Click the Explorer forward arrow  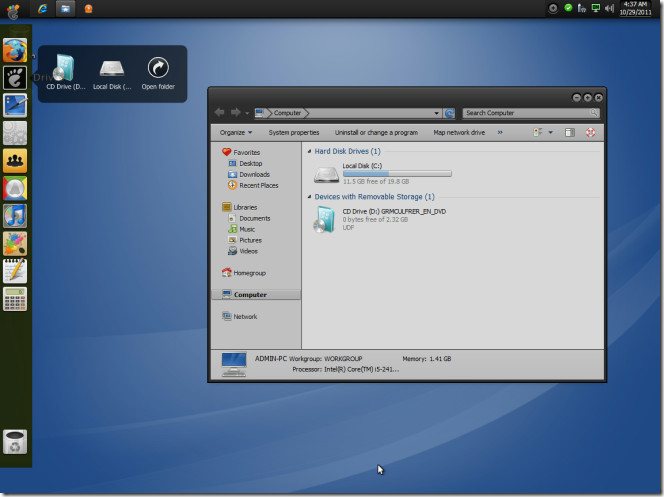(x=235, y=112)
